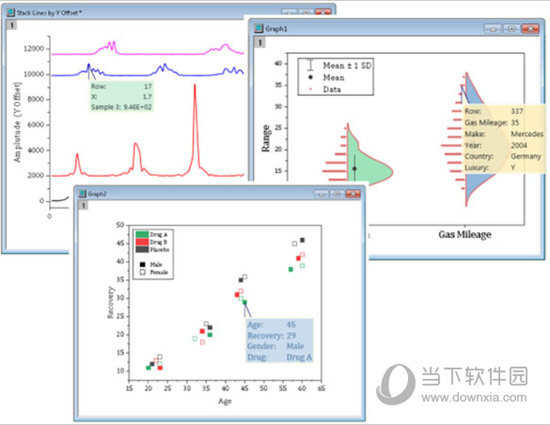Click the Sample 3 data tooltip
The height and width of the screenshot is (425, 550).
click(x=121, y=97)
